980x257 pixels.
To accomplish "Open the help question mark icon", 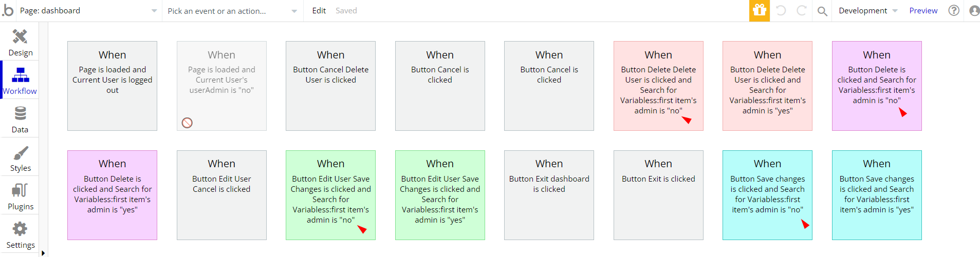I will tap(954, 10).
